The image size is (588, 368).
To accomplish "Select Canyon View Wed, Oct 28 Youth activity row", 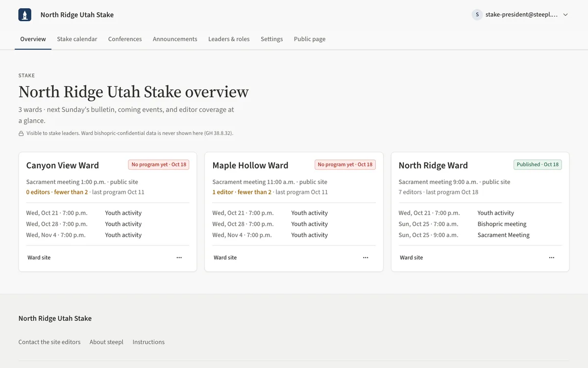I will point(108,224).
